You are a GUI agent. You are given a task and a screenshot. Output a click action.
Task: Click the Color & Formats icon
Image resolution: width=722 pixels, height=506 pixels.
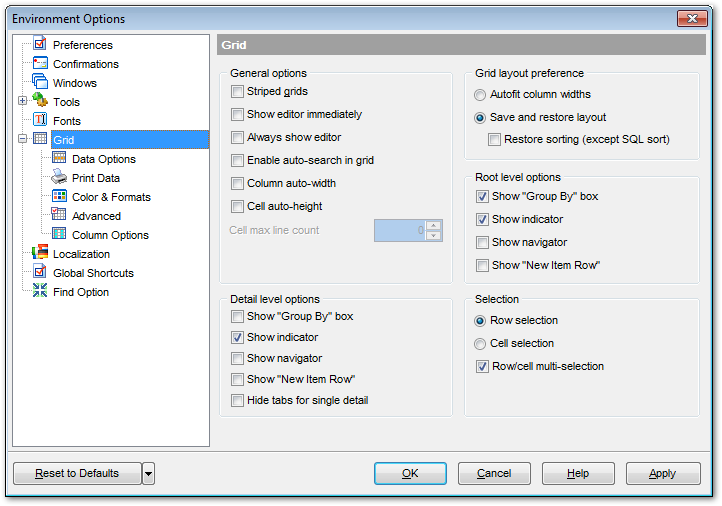[x=59, y=196]
